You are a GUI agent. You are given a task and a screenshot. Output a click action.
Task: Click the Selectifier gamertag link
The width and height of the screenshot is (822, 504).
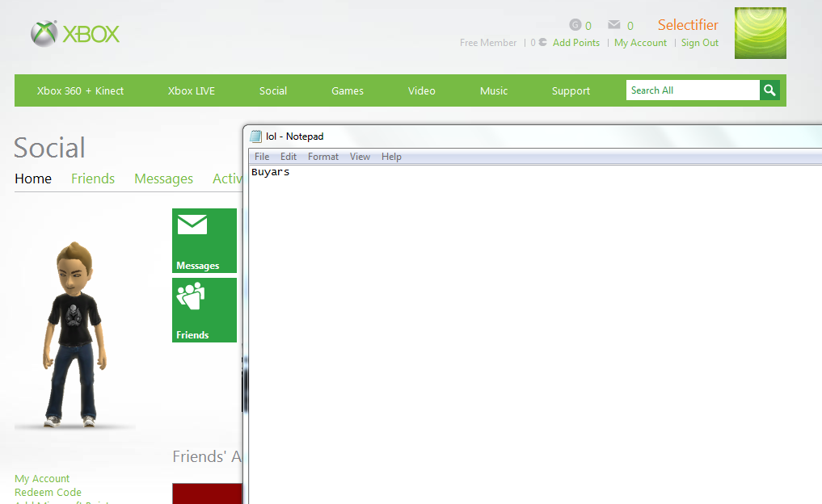[x=688, y=24]
